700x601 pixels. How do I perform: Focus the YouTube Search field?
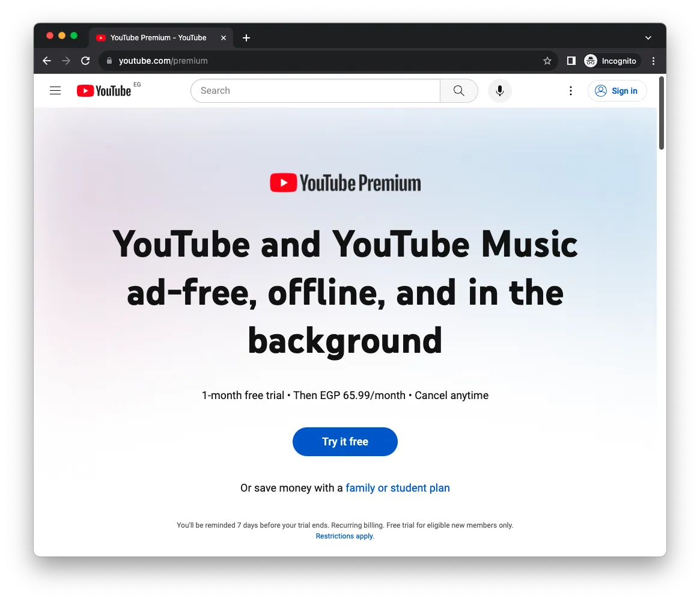pos(315,91)
